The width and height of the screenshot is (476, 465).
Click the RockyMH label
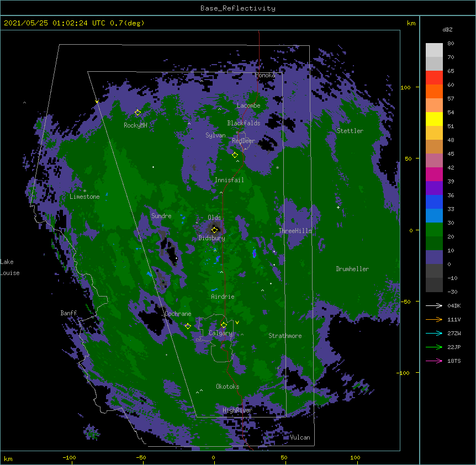(135, 125)
